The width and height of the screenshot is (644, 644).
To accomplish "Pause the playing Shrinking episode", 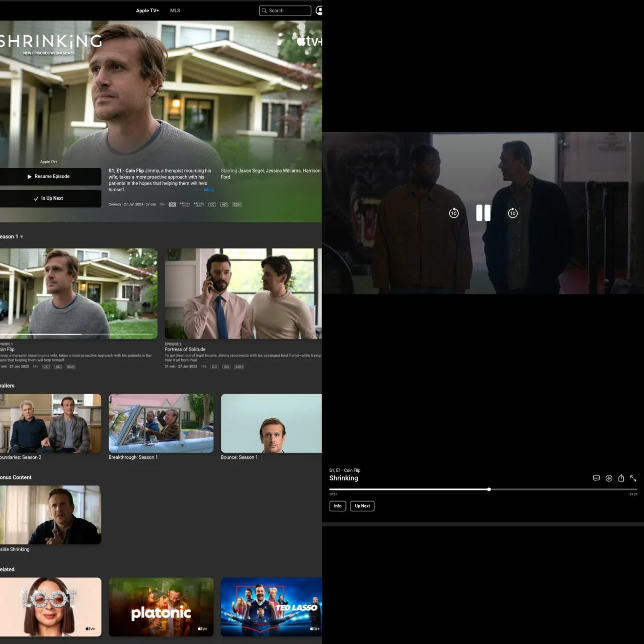I will pos(483,213).
